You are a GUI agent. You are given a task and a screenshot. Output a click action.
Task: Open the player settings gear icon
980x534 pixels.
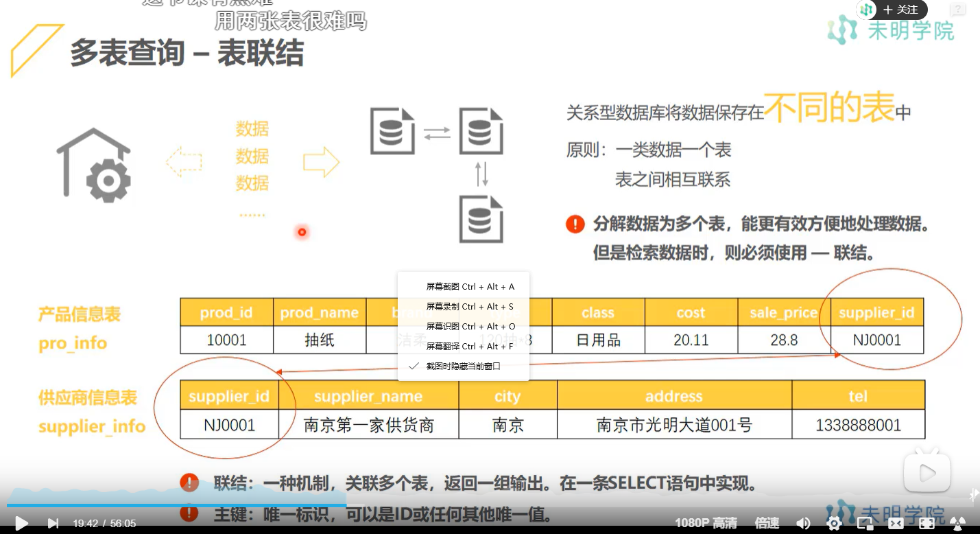(x=834, y=522)
